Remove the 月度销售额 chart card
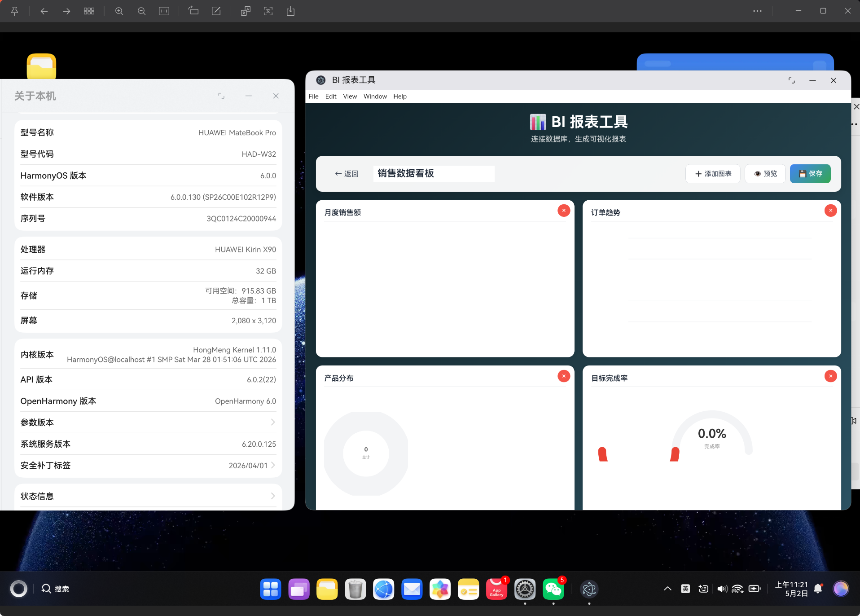Viewport: 860px width, 616px height. pos(564,211)
